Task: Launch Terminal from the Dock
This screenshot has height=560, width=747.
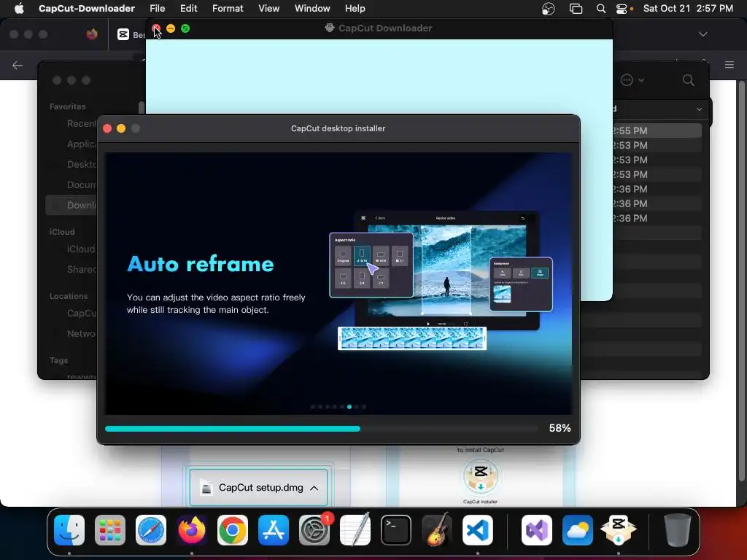Action: [396, 530]
